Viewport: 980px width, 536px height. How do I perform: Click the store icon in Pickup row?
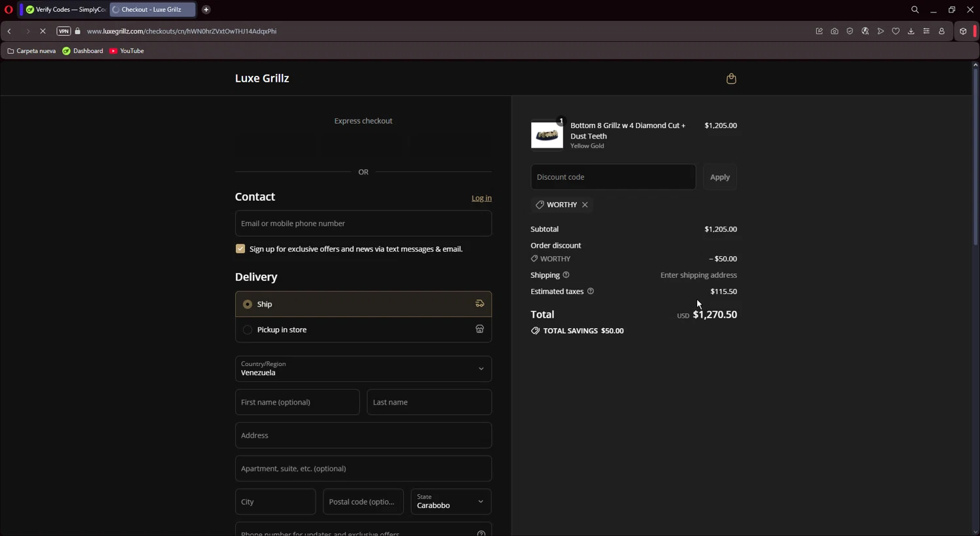(x=480, y=329)
